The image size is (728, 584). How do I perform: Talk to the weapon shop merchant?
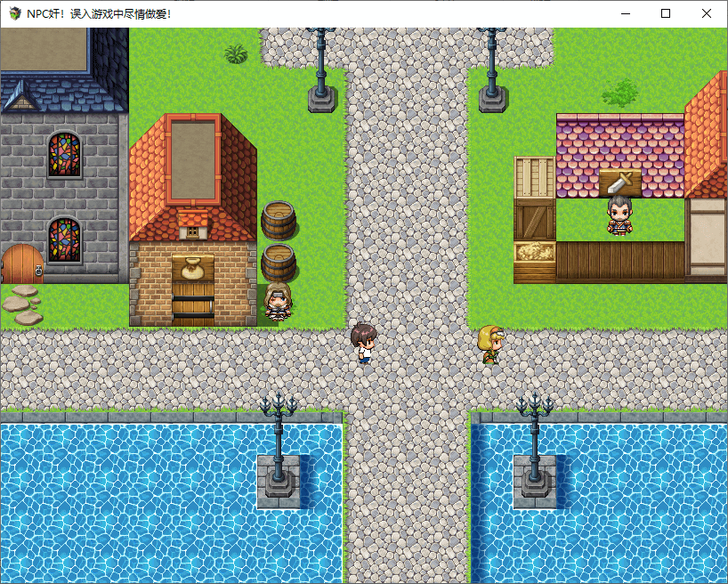pos(619,216)
